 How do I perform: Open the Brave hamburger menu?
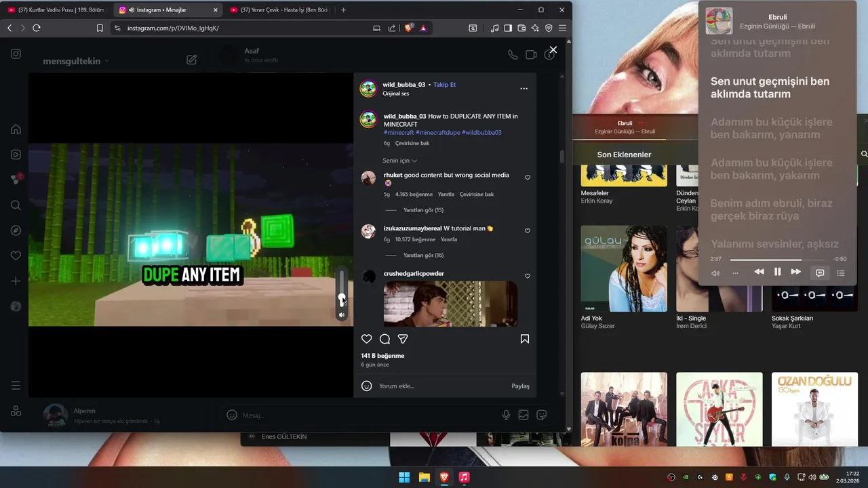[562, 28]
